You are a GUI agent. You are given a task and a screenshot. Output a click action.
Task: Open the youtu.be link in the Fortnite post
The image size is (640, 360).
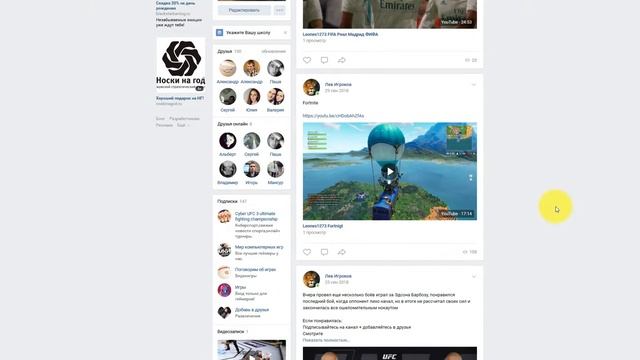point(333,116)
